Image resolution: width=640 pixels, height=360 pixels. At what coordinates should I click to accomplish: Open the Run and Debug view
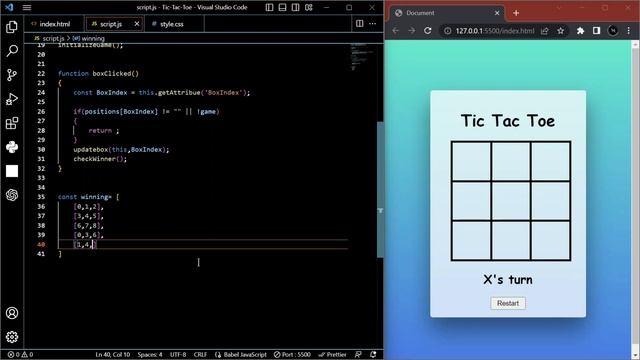(12, 99)
